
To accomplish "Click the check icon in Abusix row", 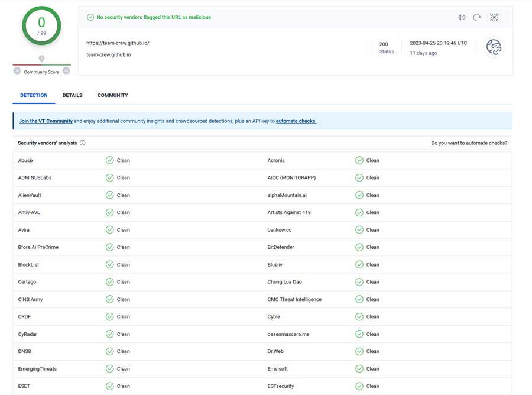I will pyautogui.click(x=109, y=160).
